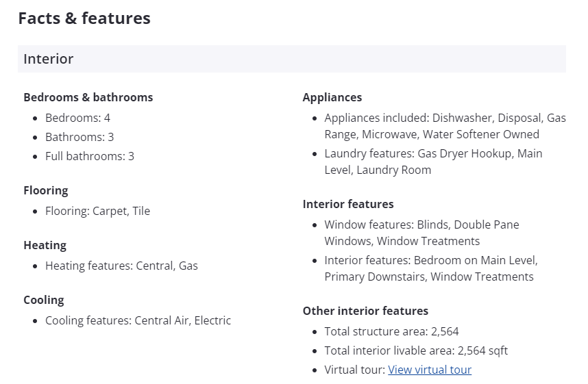Click the Flooring subheading
Viewport: 588px width, 384px height.
[x=46, y=190]
